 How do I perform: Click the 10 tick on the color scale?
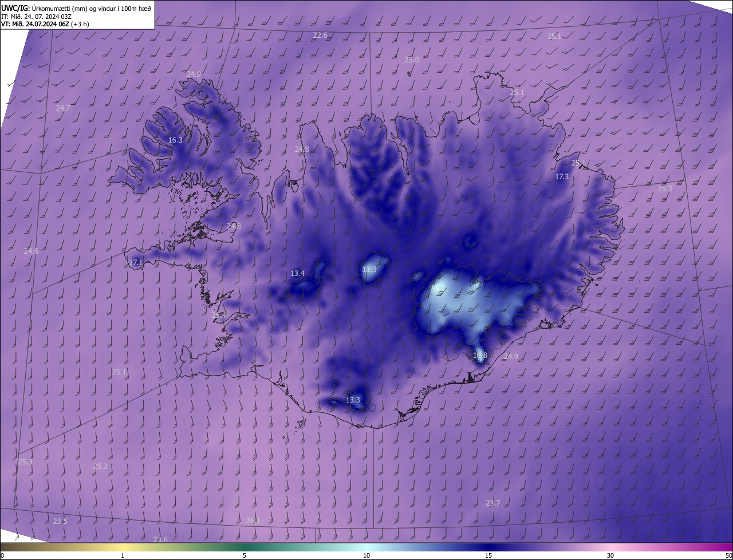[366, 555]
